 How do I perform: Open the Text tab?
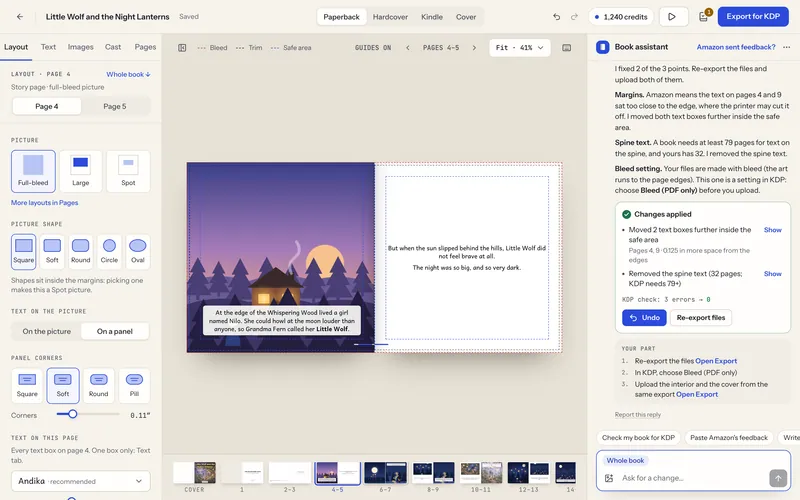(x=48, y=47)
